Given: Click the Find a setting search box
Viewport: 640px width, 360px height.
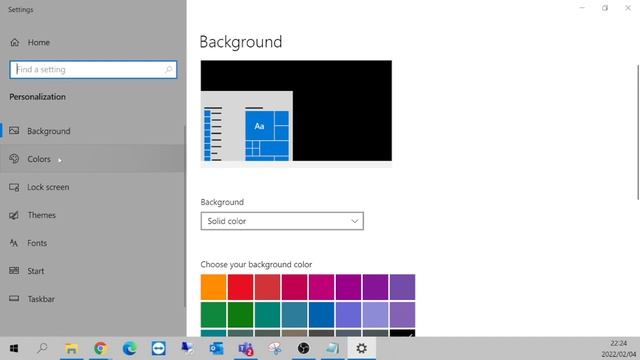Looking at the screenshot, I should pos(93,69).
